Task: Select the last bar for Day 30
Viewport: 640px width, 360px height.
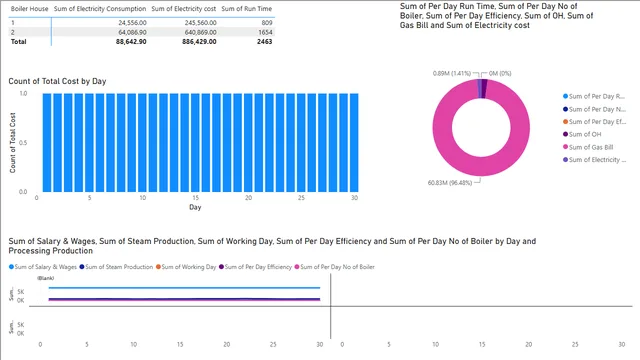Action: [x=354, y=142]
